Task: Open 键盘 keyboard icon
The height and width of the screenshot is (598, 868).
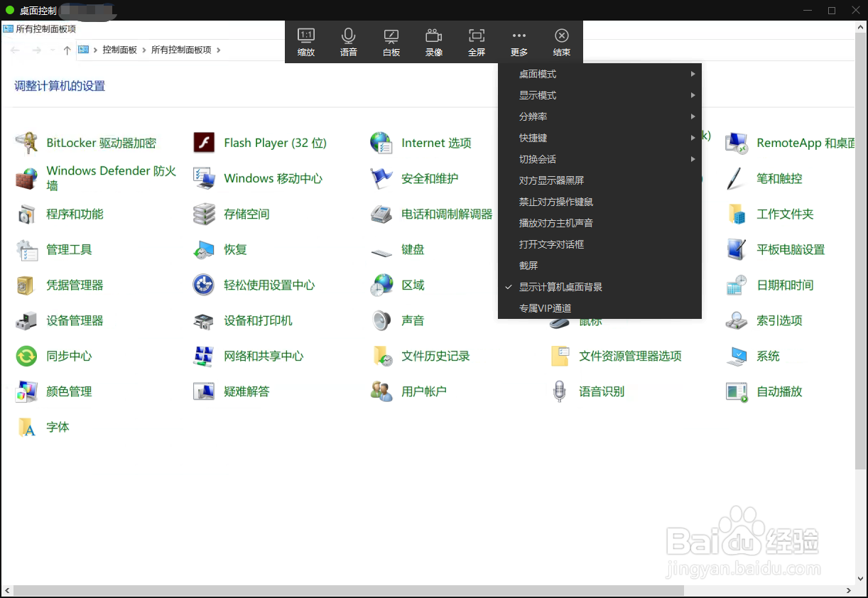Action: [381, 251]
